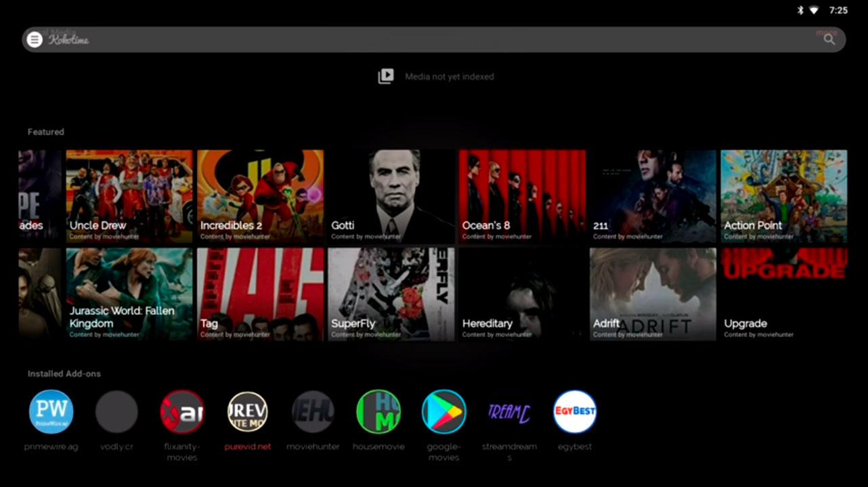Click the Featured section heading
This screenshot has height=487, width=868.
46,132
